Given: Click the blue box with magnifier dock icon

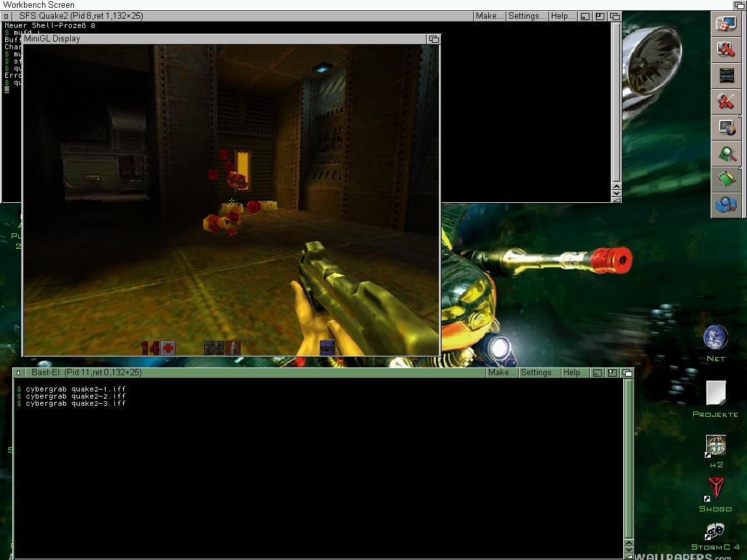Looking at the screenshot, I should click(726, 205).
